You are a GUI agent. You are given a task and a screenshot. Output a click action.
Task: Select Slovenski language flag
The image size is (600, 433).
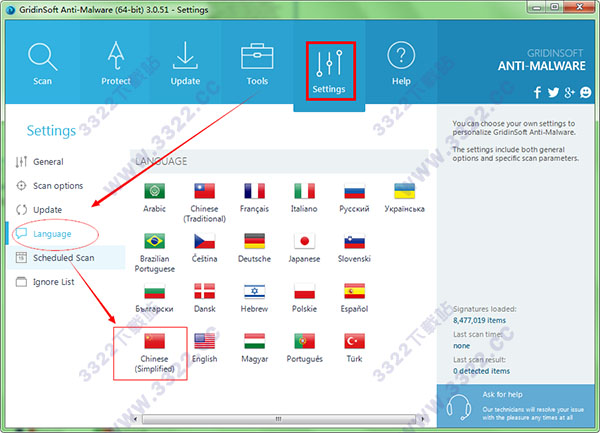(354, 241)
